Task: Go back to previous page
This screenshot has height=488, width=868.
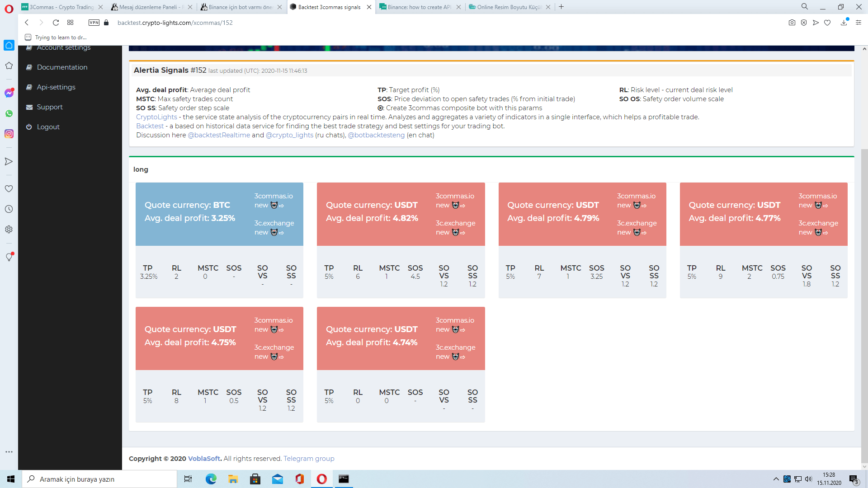Action: (x=27, y=23)
